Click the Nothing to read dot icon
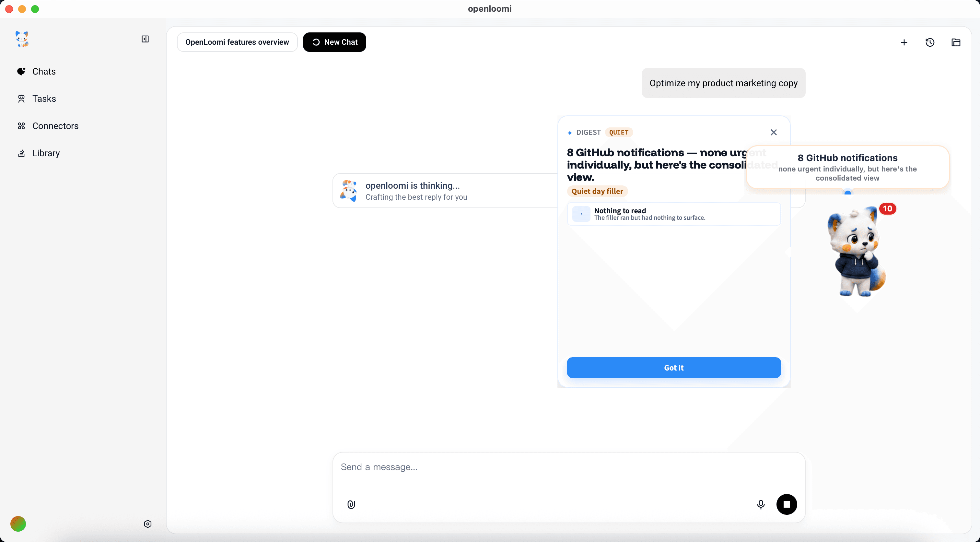Viewport: 980px width, 542px height. 581,214
